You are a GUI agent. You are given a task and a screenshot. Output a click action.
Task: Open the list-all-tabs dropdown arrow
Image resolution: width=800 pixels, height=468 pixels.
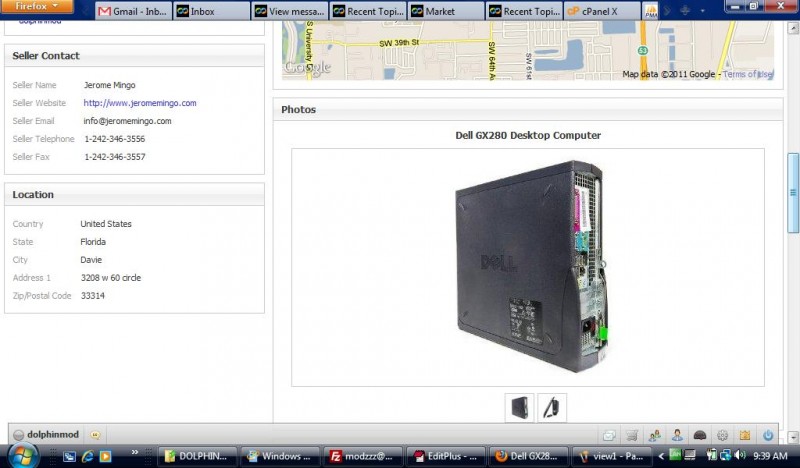point(703,11)
